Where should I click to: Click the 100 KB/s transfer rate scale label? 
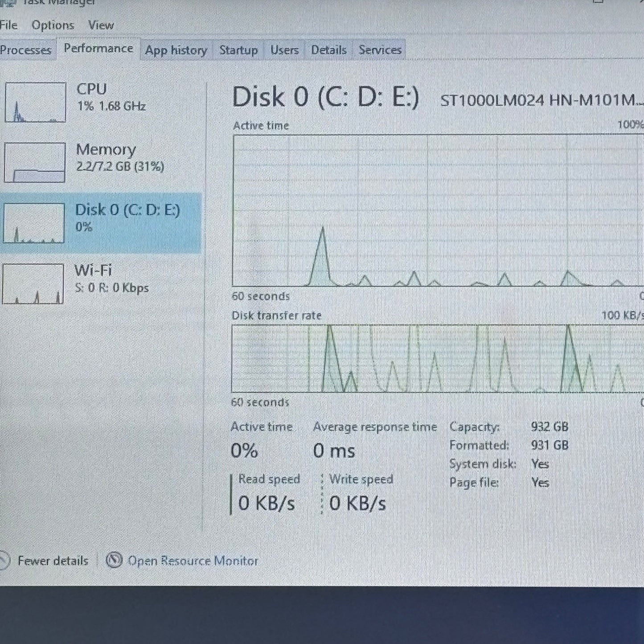(x=623, y=316)
